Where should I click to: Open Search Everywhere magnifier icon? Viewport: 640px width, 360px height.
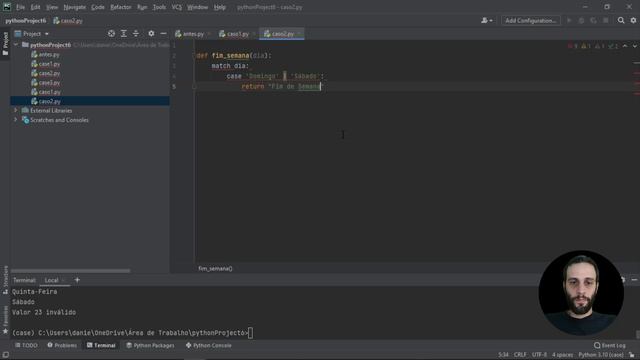621,20
